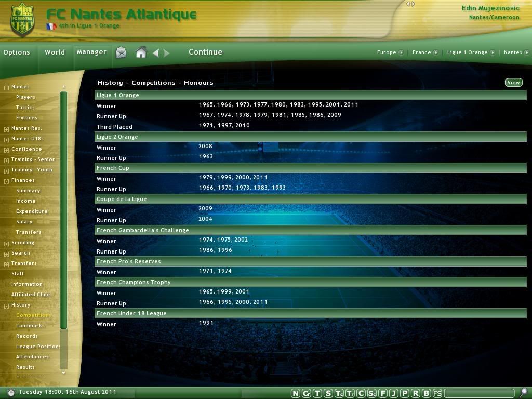Select Tactics in the sidebar
532x399 pixels.
(x=25, y=108)
